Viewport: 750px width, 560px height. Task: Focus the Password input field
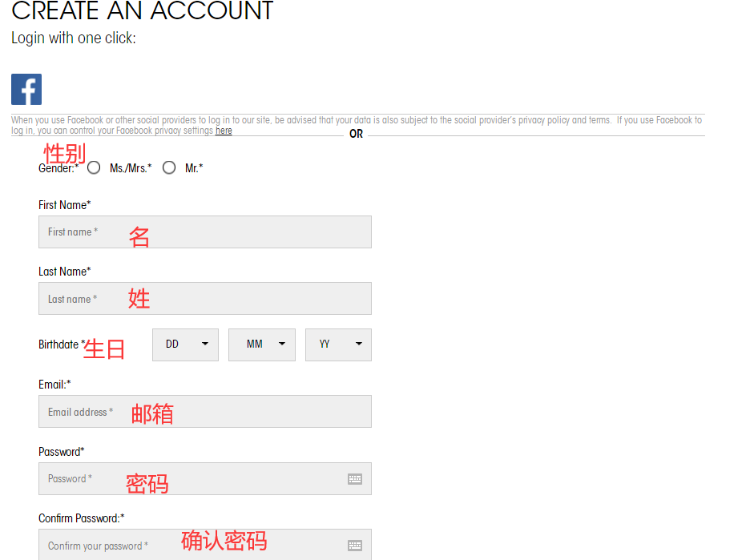205,479
